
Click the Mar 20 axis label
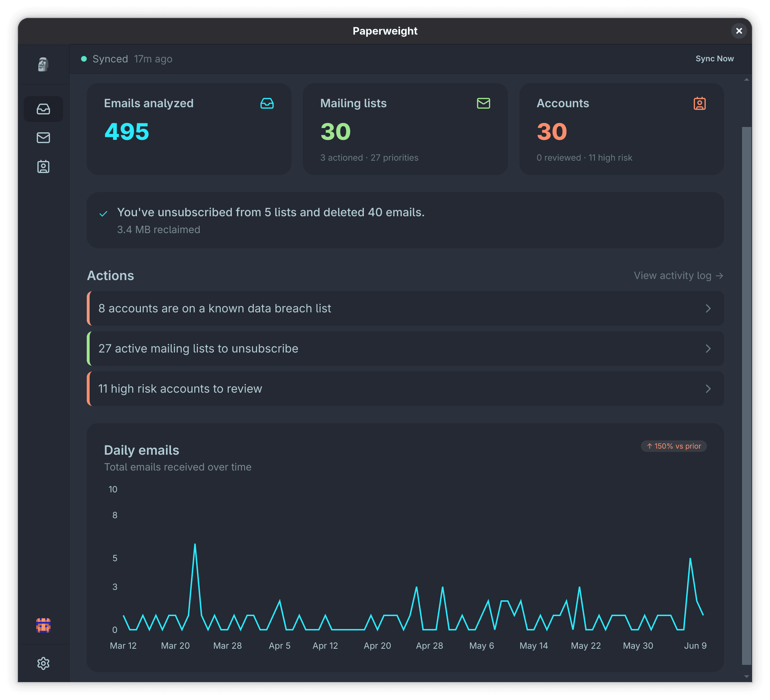pos(175,645)
